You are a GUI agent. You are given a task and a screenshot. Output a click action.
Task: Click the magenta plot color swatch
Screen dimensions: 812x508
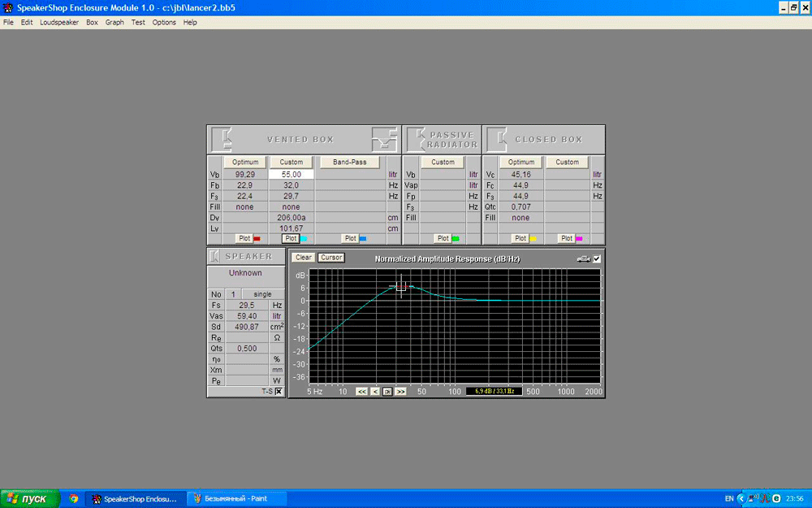click(x=579, y=239)
